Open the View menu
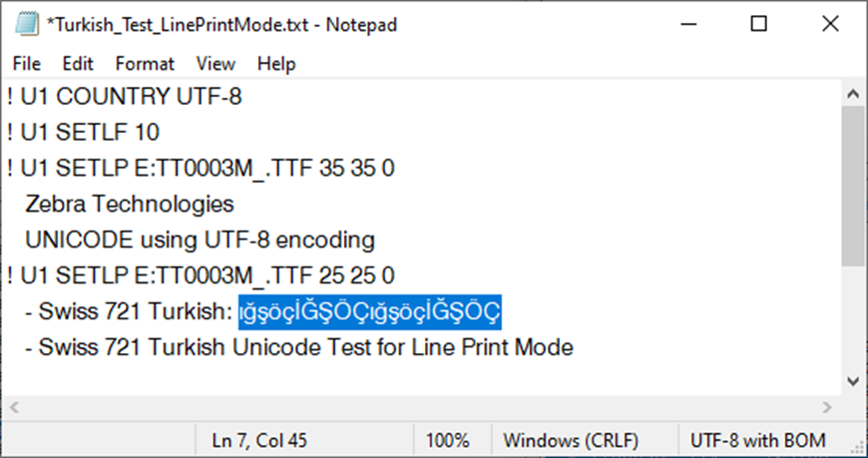Viewport: 868px width, 458px height. pos(216,64)
